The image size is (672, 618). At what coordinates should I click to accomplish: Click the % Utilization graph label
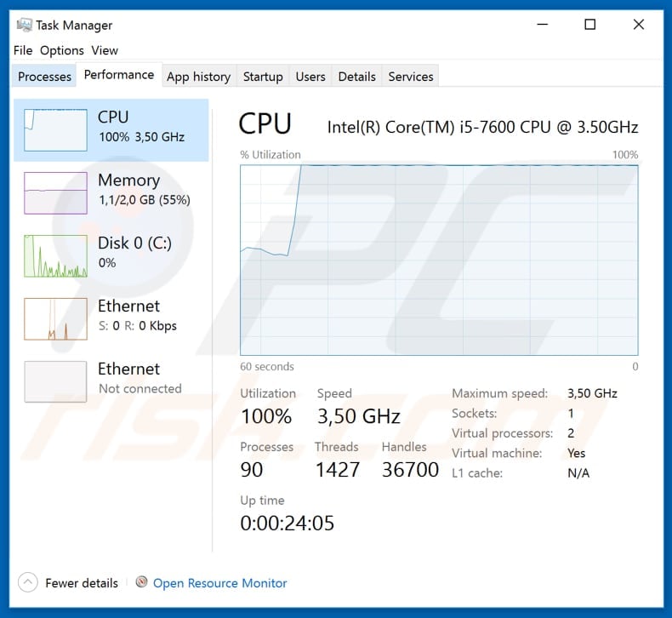[271, 154]
